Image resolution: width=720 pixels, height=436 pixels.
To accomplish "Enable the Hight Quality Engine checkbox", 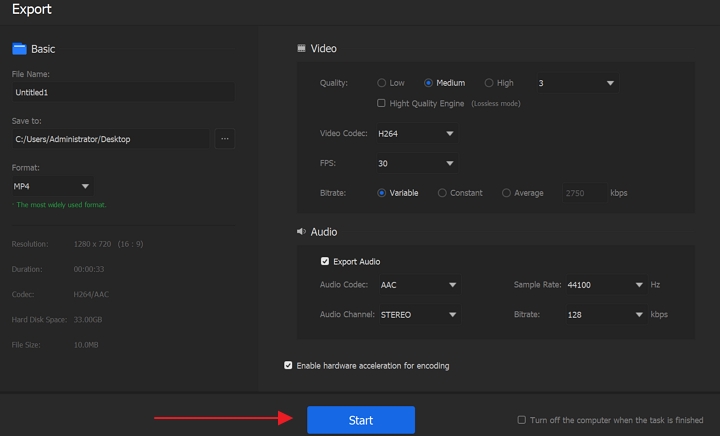I will coord(381,103).
